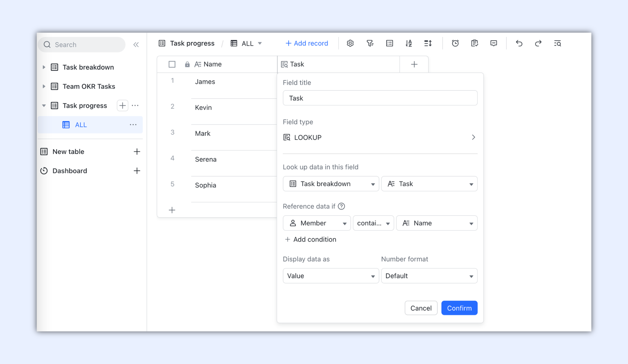
Task: Click Task progress in the breadcrumb
Action: point(192,43)
